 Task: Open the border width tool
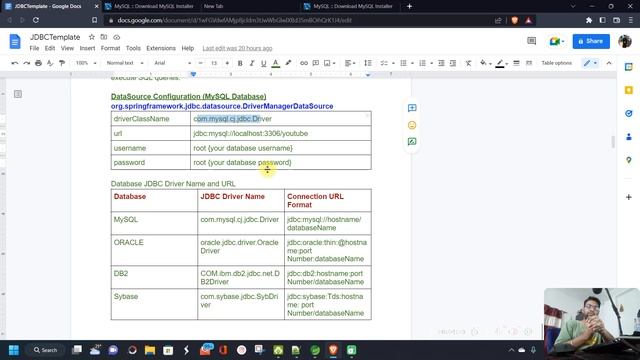(516, 63)
